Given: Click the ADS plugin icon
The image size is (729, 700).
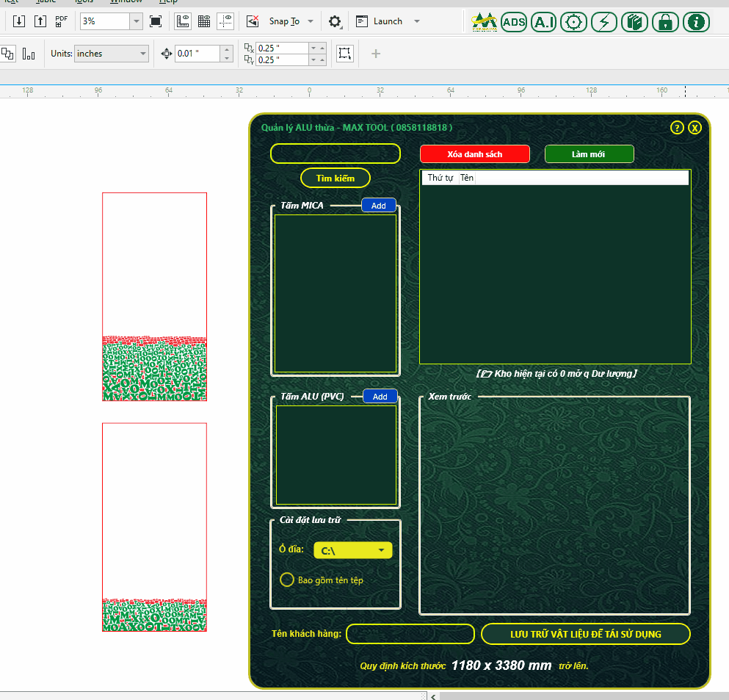Looking at the screenshot, I should coord(514,22).
